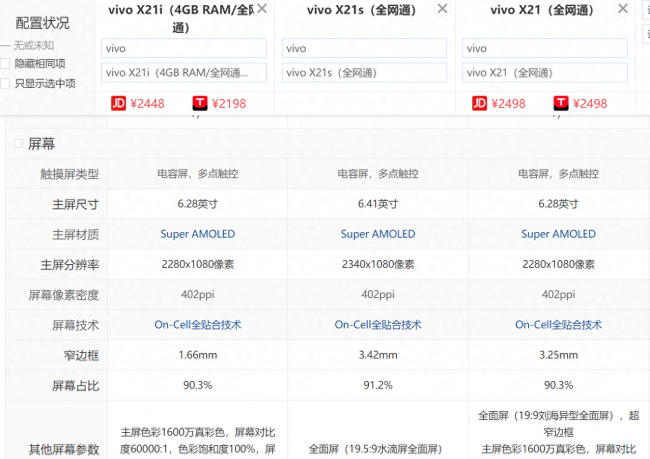Open brand field in vivo X21 column
The image size is (650, 459).
pos(545,49)
